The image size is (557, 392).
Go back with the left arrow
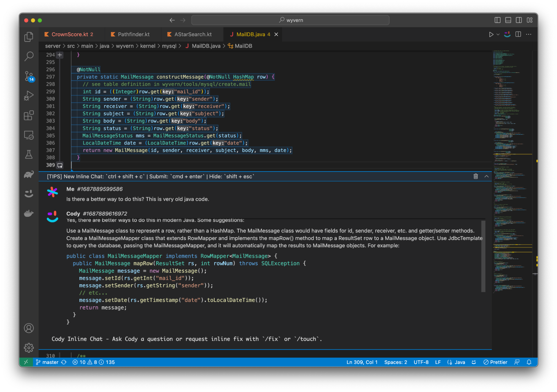click(x=172, y=20)
